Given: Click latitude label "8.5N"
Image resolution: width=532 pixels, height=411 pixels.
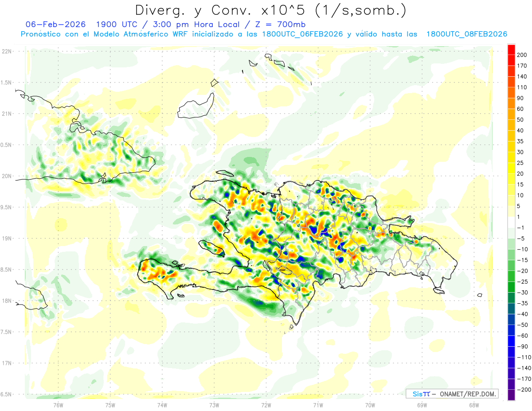Looking at the screenshot, I should (x=7, y=270).
